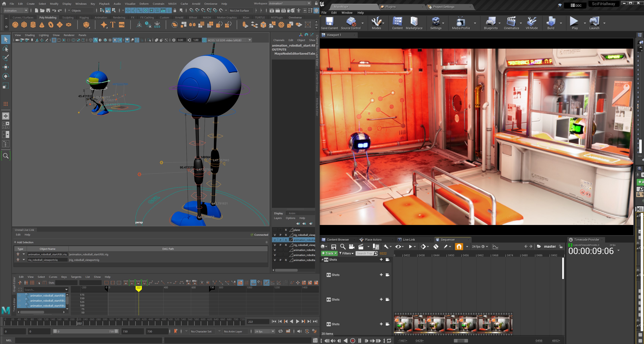This screenshot has height=344, width=644.
Task: Toggle the Sequencer snapping magnet button
Action: [x=459, y=247]
